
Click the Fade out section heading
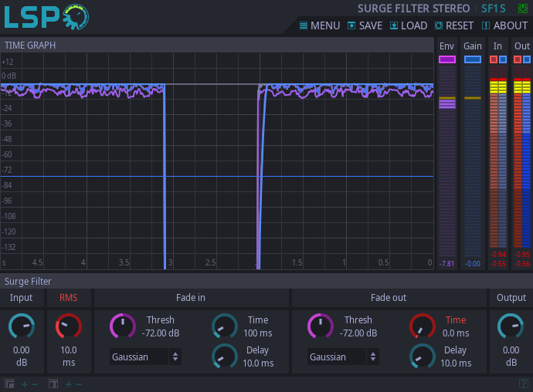389,298
